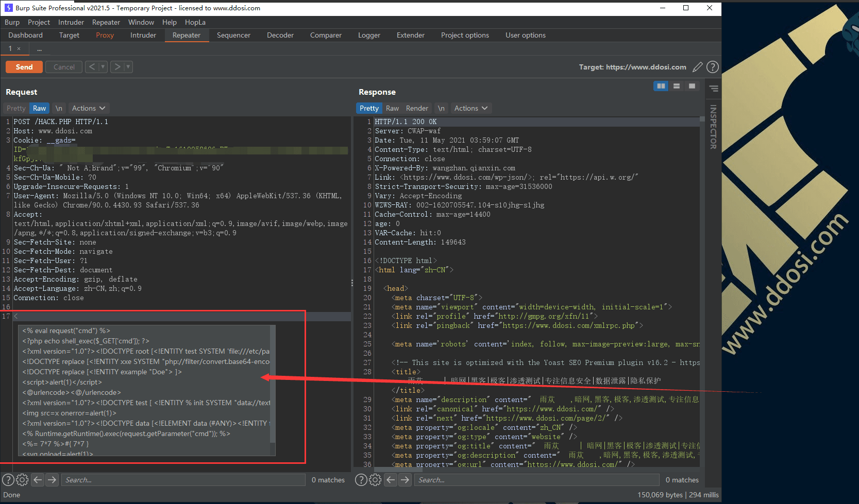
Task: Click the Response pane vertical scrollbar
Action: click(702, 292)
